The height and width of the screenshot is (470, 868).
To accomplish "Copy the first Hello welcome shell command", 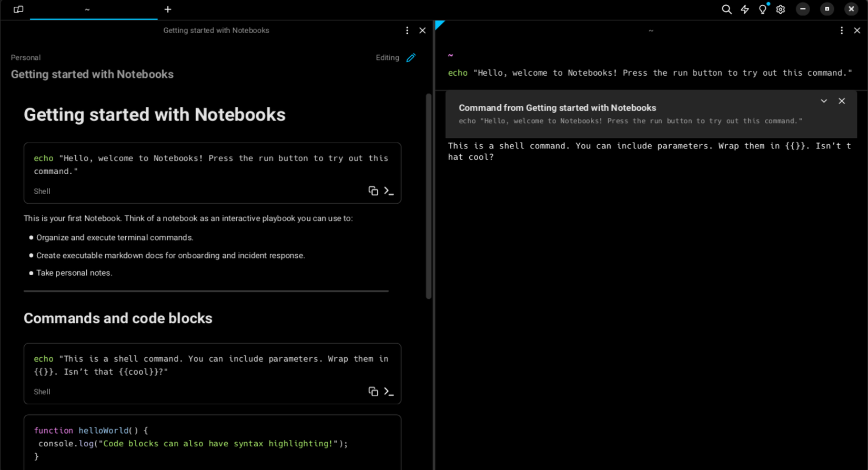I will point(373,191).
